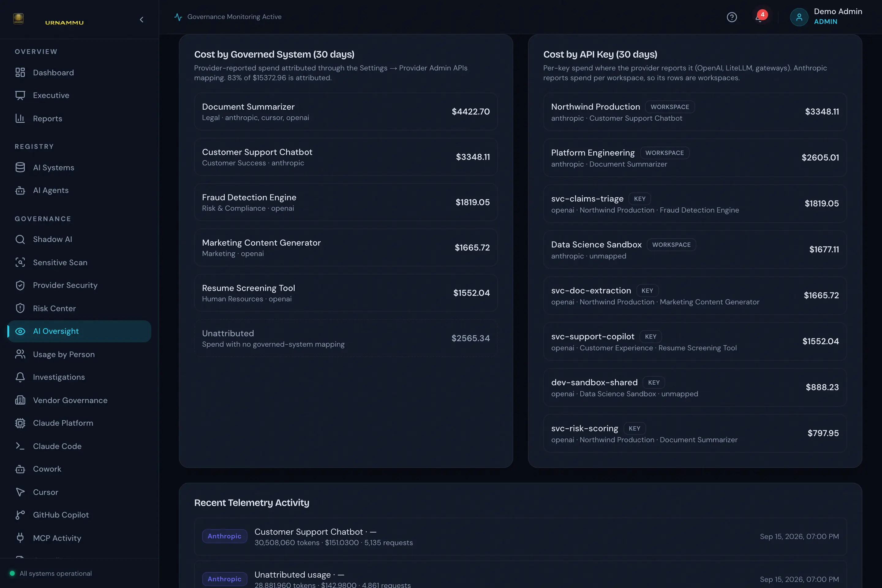The height and width of the screenshot is (588, 882).
Task: Click the Risk Center shield-alert icon
Action: click(x=20, y=308)
